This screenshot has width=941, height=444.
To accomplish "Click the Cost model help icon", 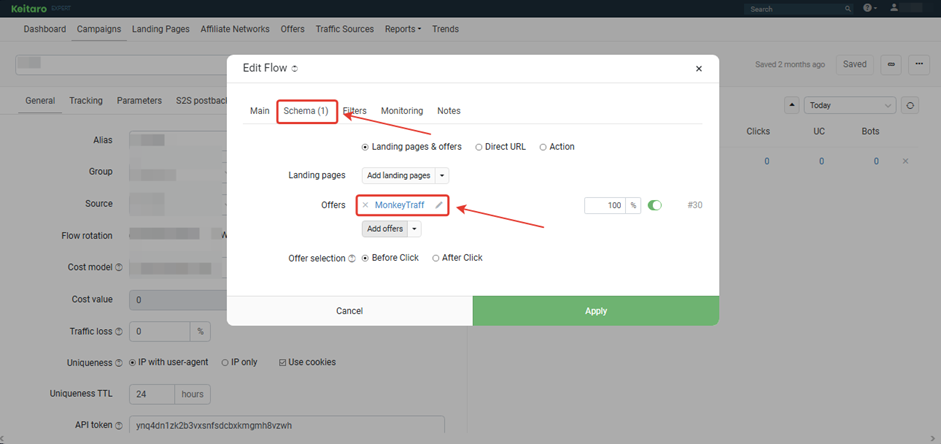I will point(118,268).
